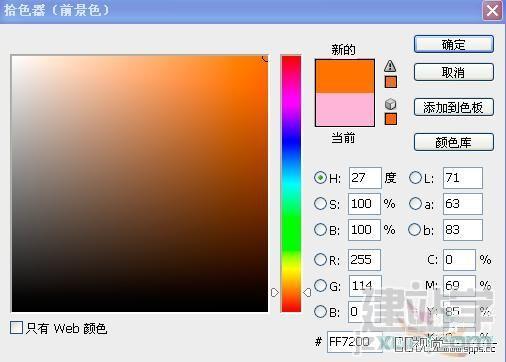Enable the 只有 Web 颜色 checkbox
Screen dimensions: 506x362
pos(16,328)
